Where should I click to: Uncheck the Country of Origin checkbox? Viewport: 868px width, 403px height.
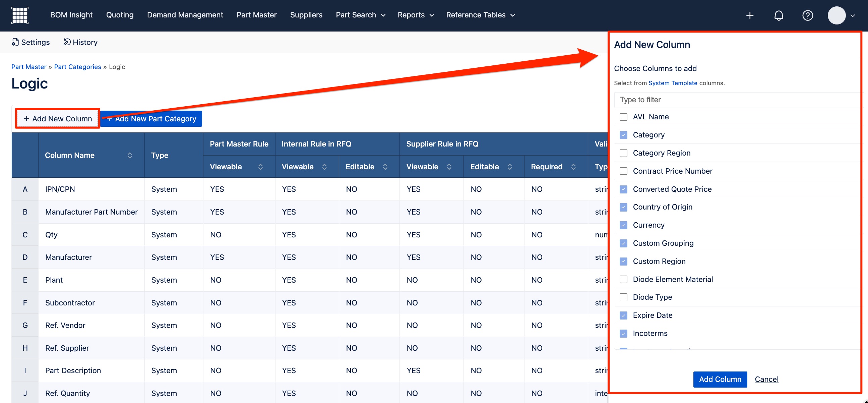click(623, 207)
